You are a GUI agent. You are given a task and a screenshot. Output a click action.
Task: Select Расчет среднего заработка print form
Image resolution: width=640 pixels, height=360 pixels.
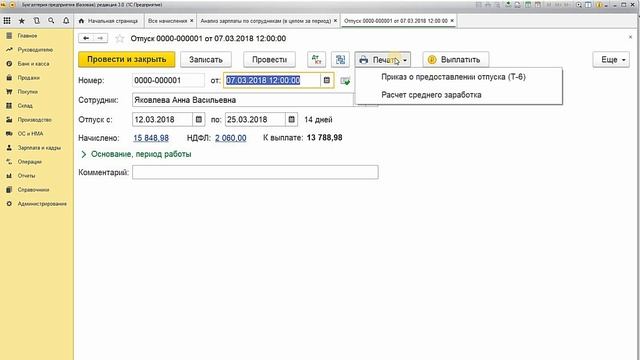431,95
